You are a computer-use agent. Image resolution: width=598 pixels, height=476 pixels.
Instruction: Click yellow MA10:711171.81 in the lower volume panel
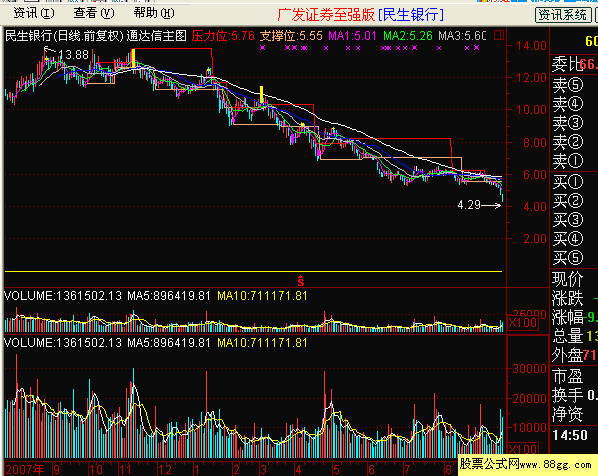262,343
